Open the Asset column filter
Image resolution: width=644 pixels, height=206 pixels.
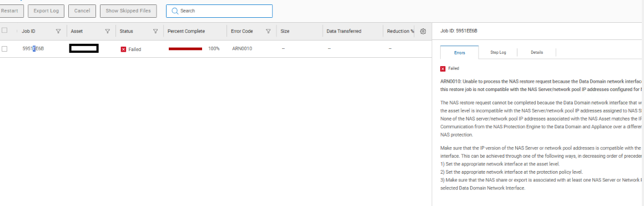(108, 31)
